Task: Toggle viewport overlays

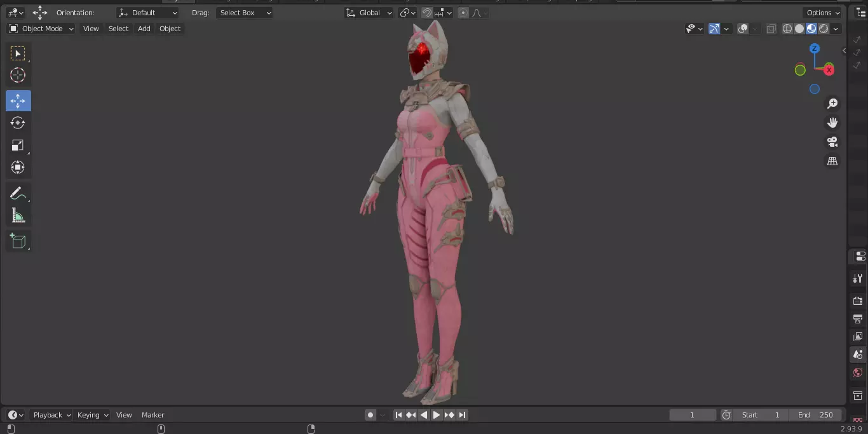Action: coord(743,29)
